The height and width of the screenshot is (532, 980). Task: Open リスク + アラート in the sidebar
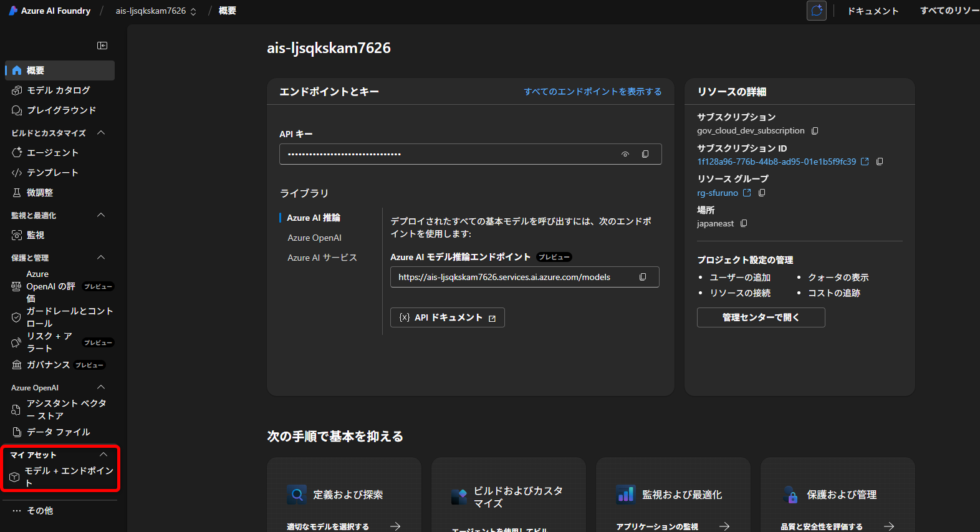pos(60,342)
